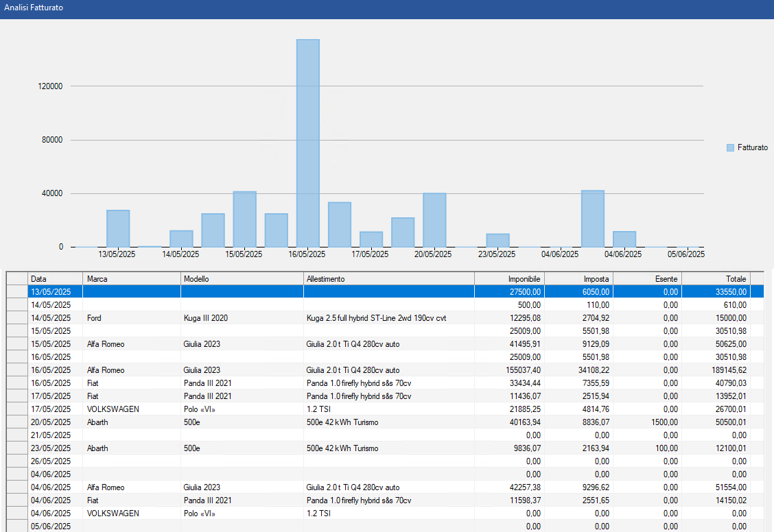
Task: Click the 120000 gridline label on chart axis
Action: click(x=52, y=86)
